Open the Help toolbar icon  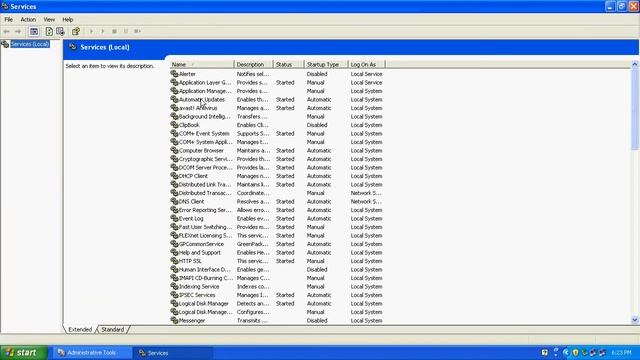(76, 31)
